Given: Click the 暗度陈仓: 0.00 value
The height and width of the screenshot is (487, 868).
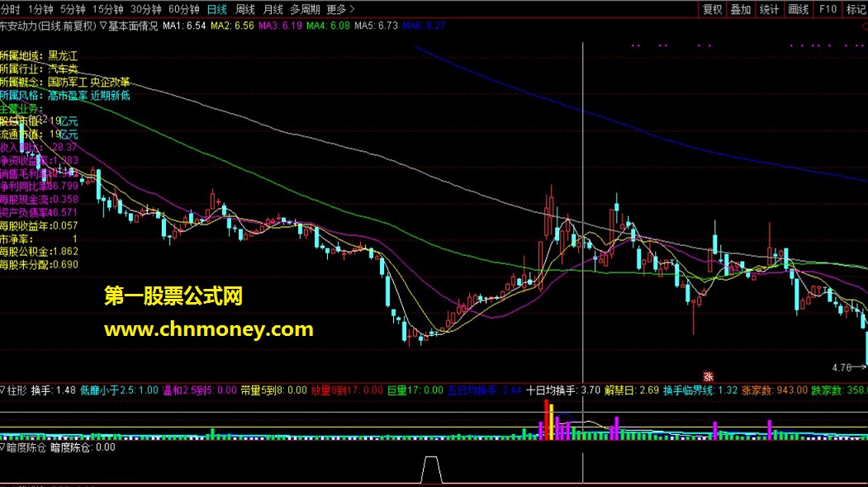Looking at the screenshot, I should pyautogui.click(x=83, y=447).
